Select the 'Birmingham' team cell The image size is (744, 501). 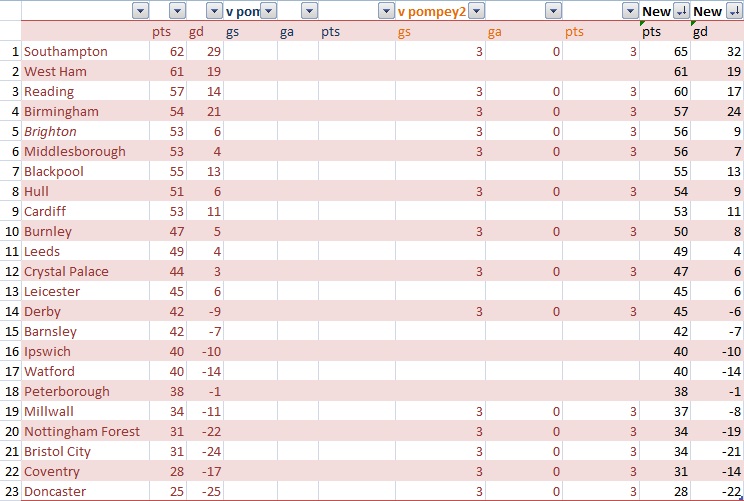pyautogui.click(x=85, y=111)
